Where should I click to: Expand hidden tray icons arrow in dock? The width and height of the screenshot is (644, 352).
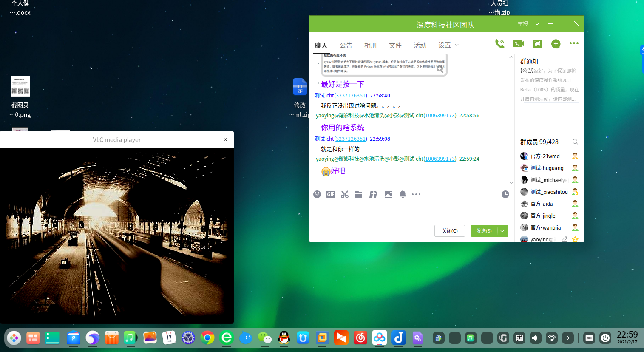[x=568, y=338]
